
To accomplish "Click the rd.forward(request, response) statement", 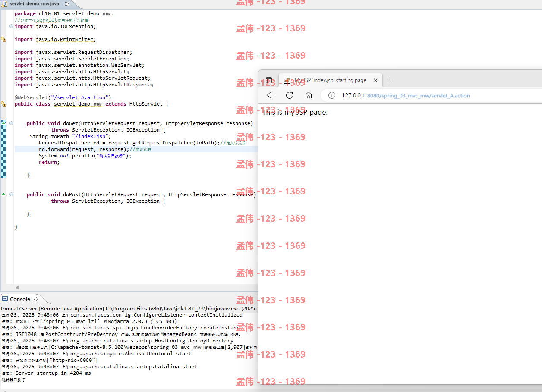I will [84, 149].
